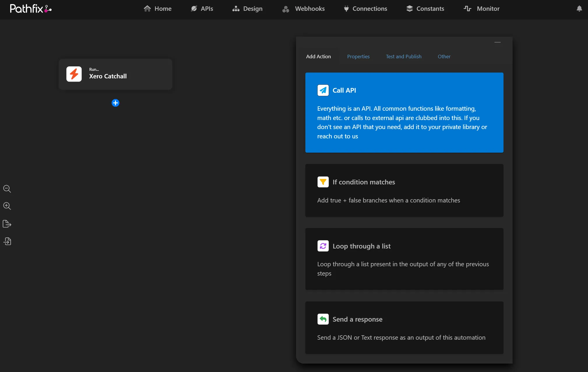Click the 'Add true + false branches' description

point(388,200)
